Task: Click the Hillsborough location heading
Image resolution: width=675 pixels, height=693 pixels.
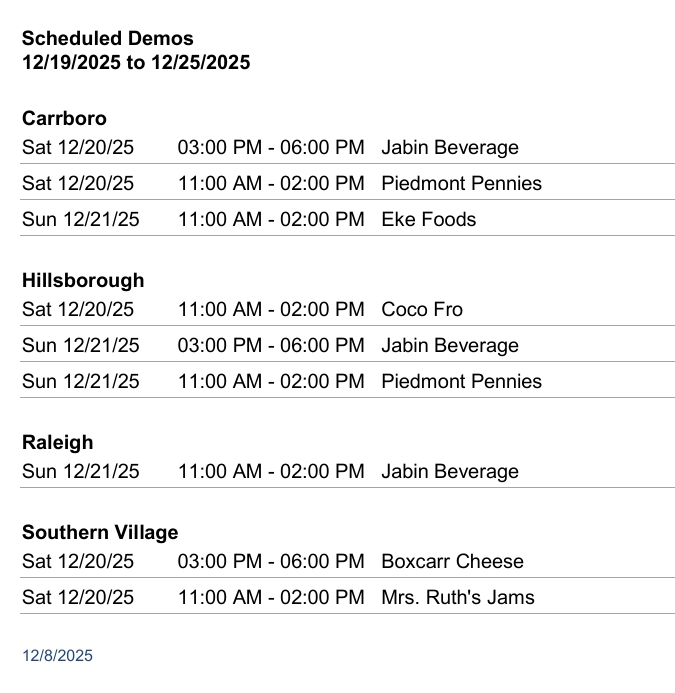Action: [83, 281]
